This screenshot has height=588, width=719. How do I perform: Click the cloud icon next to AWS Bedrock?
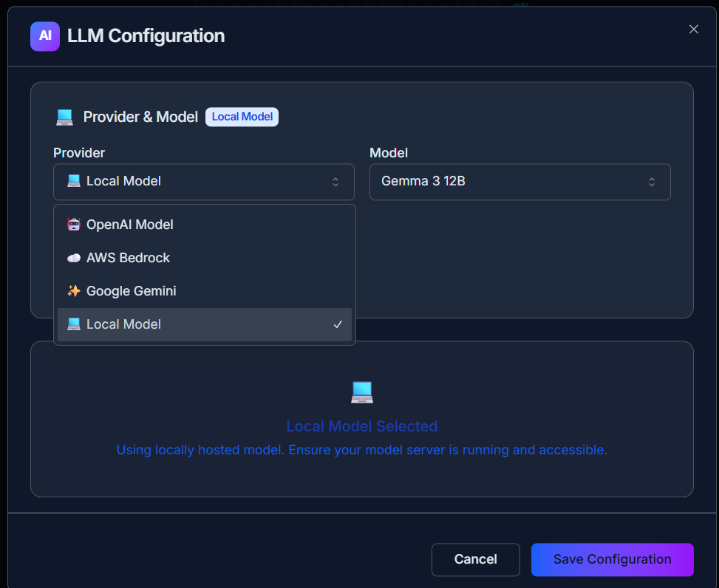click(x=74, y=257)
